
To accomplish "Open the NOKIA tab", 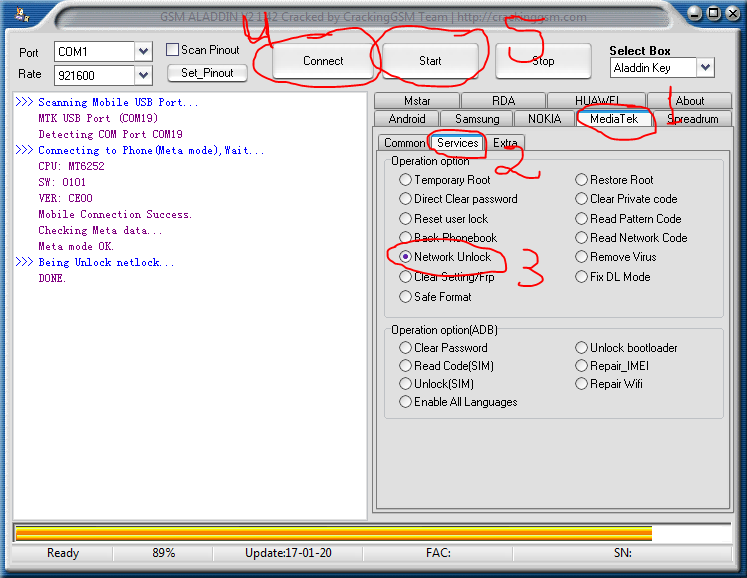I will (545, 119).
